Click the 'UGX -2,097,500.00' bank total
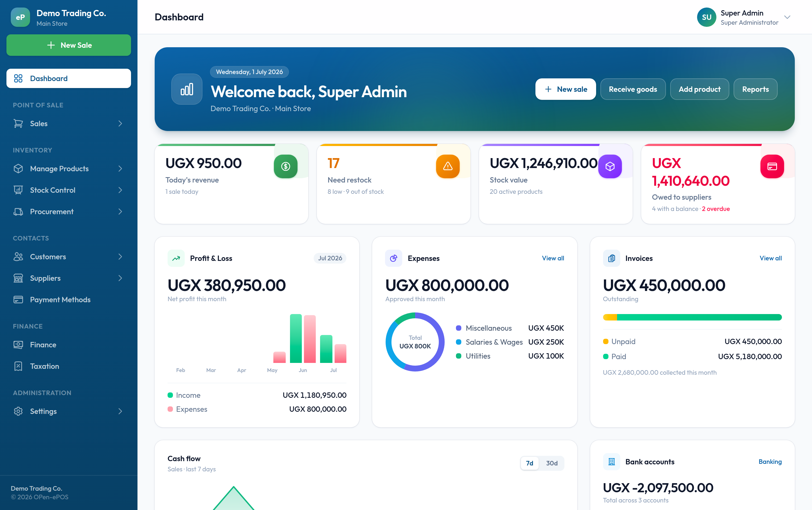Screen dimensions: 812x510 tap(658, 488)
